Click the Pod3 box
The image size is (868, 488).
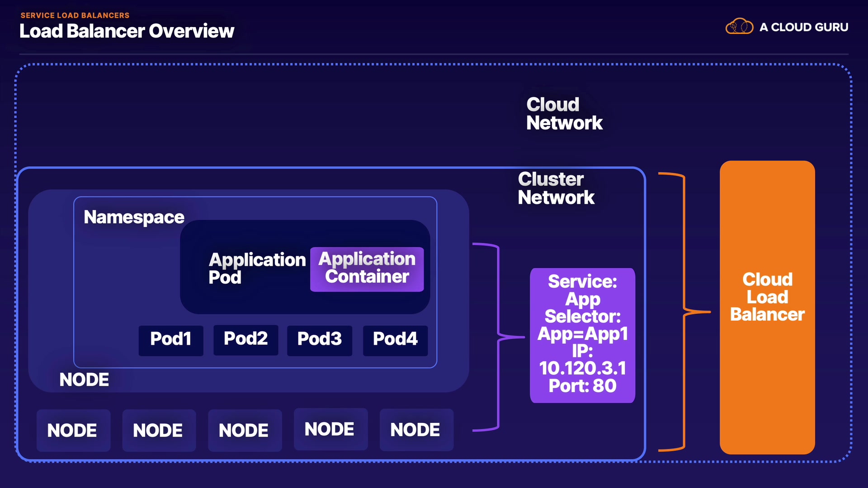(320, 340)
